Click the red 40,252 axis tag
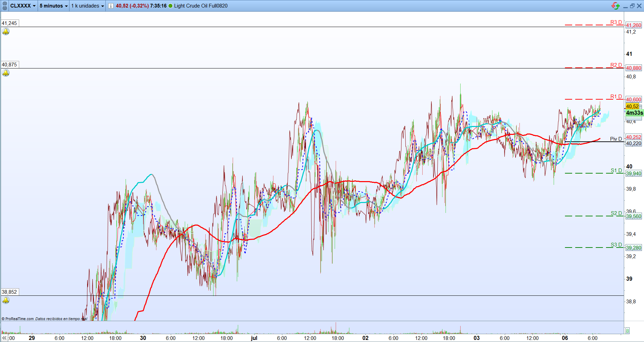The height and width of the screenshot is (342, 644). tap(634, 137)
